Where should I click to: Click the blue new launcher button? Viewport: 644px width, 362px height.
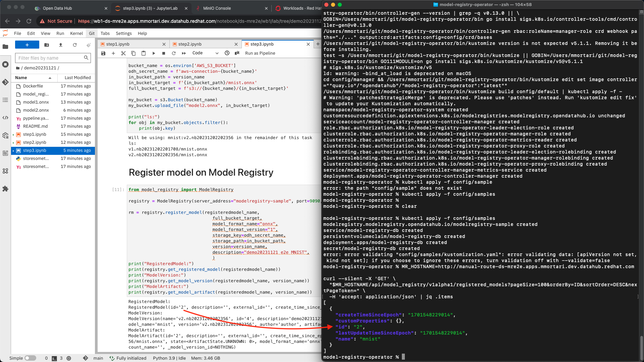(x=27, y=45)
